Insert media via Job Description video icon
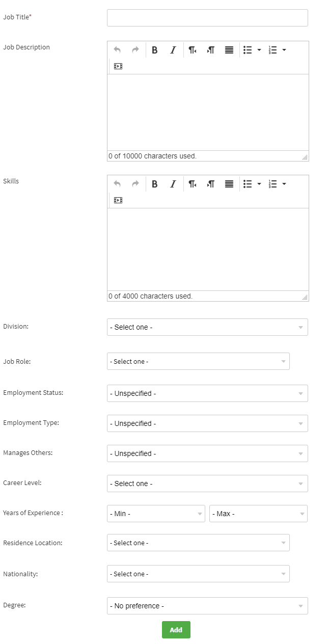 coord(118,66)
